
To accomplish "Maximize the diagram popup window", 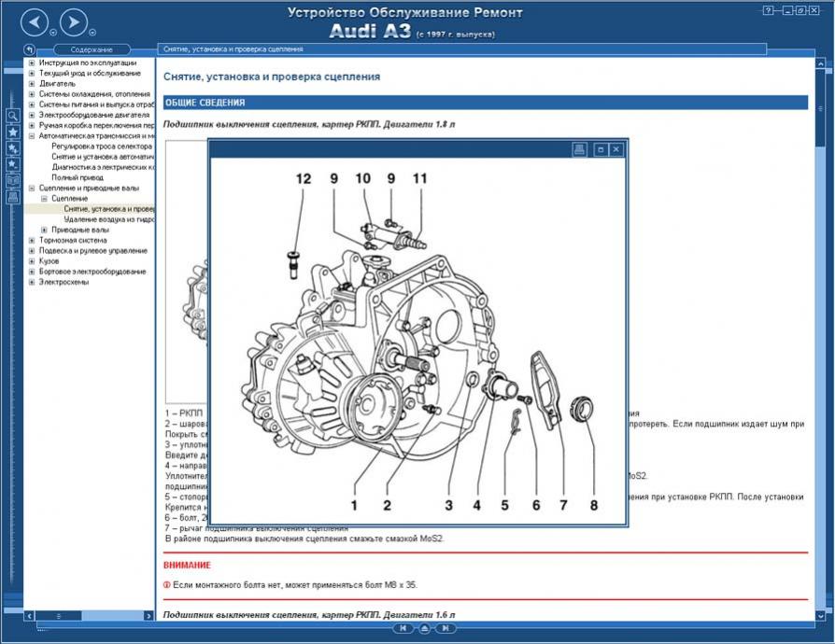I will coord(601,149).
